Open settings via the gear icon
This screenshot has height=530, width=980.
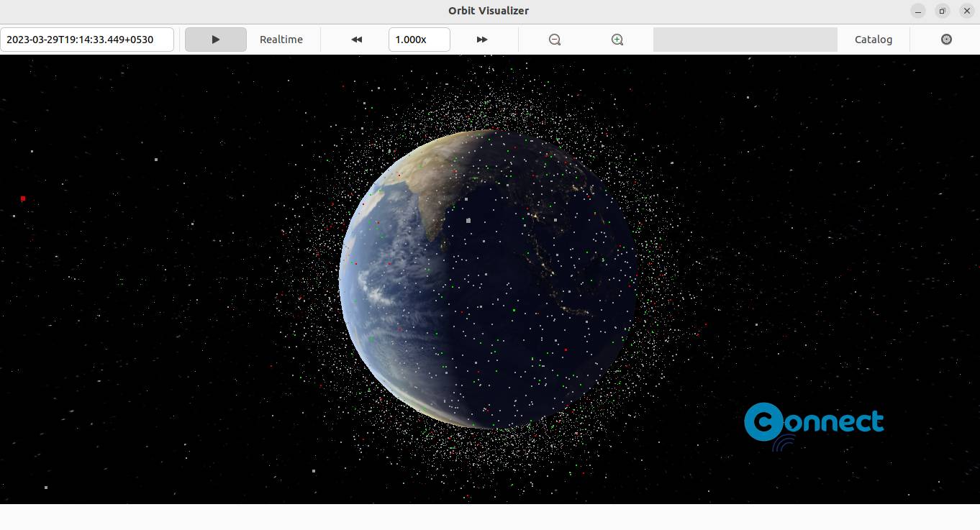click(x=946, y=40)
